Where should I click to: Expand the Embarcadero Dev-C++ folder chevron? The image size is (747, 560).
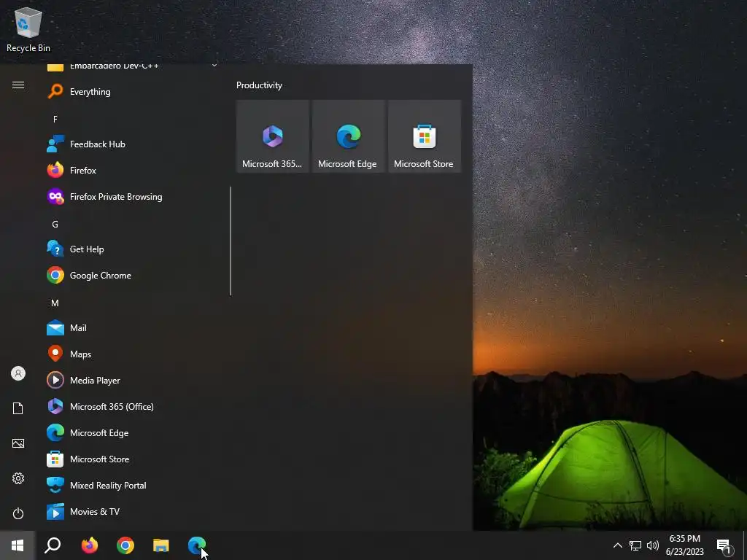[214, 66]
